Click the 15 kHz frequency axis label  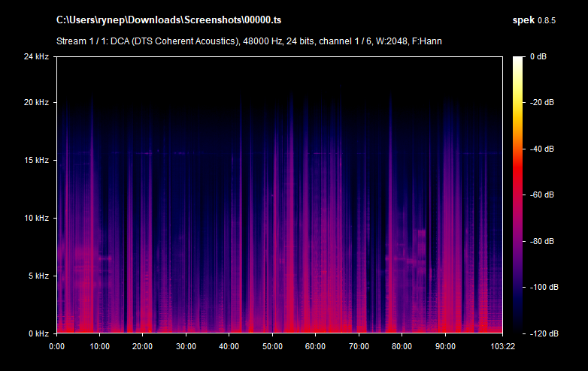35,161
